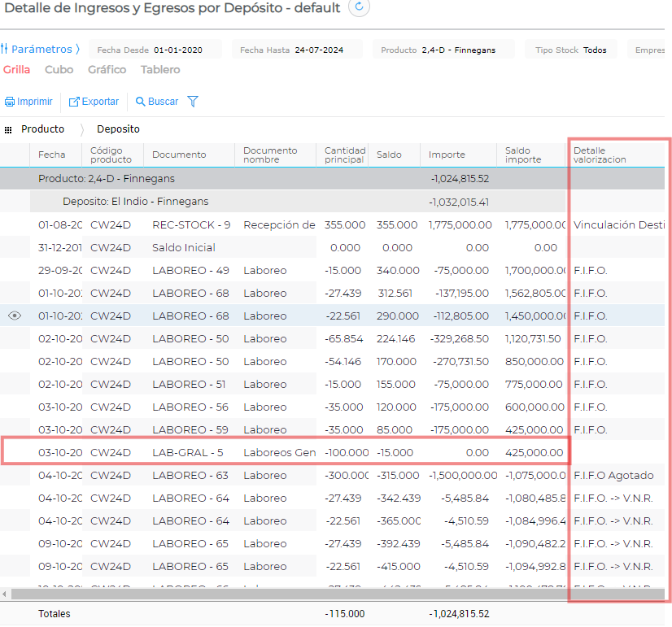Collapse the Deposito: El Indio - Finnegans group
The height and width of the screenshot is (627, 672).
click(x=135, y=202)
